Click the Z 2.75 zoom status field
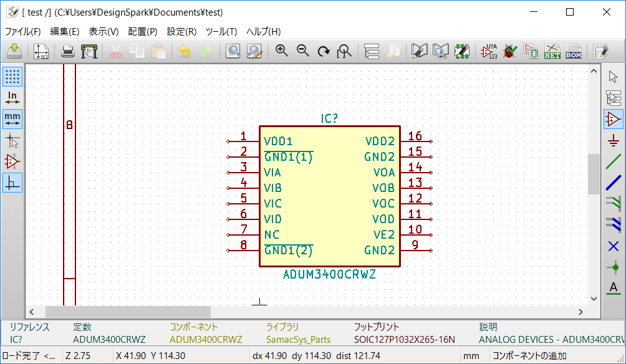The image size is (626, 364). pyautogui.click(x=78, y=356)
